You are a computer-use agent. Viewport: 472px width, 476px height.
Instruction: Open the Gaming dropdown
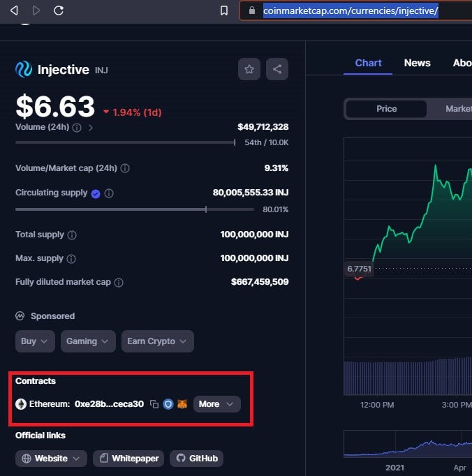click(x=88, y=341)
